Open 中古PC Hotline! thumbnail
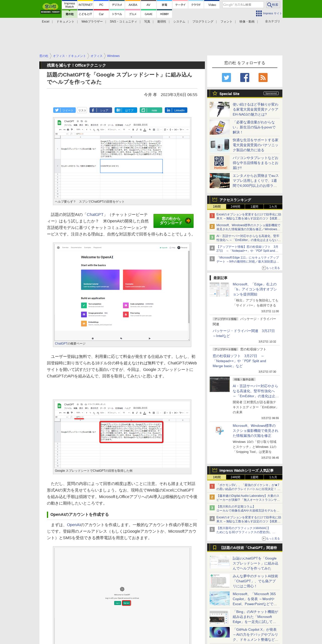Viewport: 322px width, 644px height. coord(219,163)
